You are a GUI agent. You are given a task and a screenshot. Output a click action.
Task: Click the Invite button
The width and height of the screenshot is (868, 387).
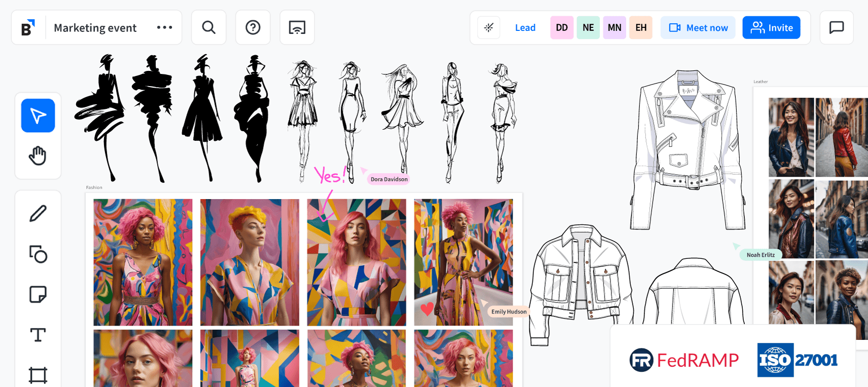click(771, 27)
